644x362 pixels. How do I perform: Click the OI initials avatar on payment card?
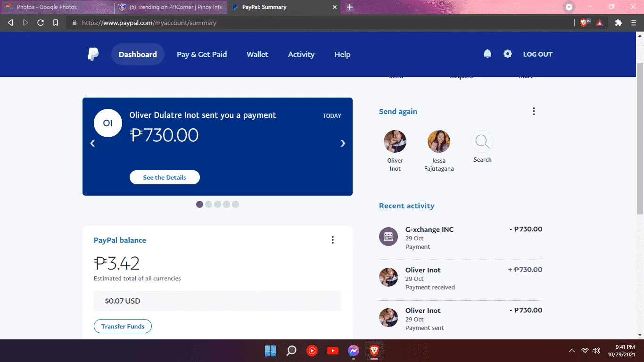(x=108, y=123)
